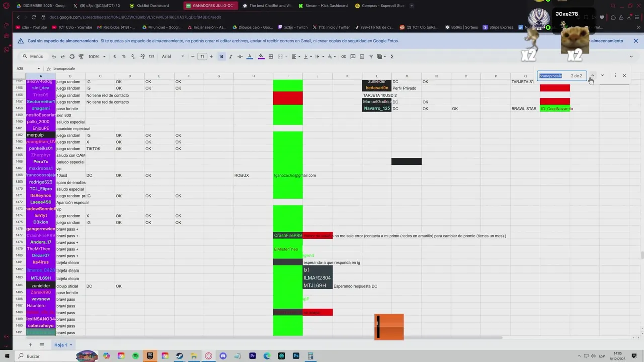Viewport: 644px width, 362px height.
Task: Add a new sheet with plus
Action: [30, 345]
